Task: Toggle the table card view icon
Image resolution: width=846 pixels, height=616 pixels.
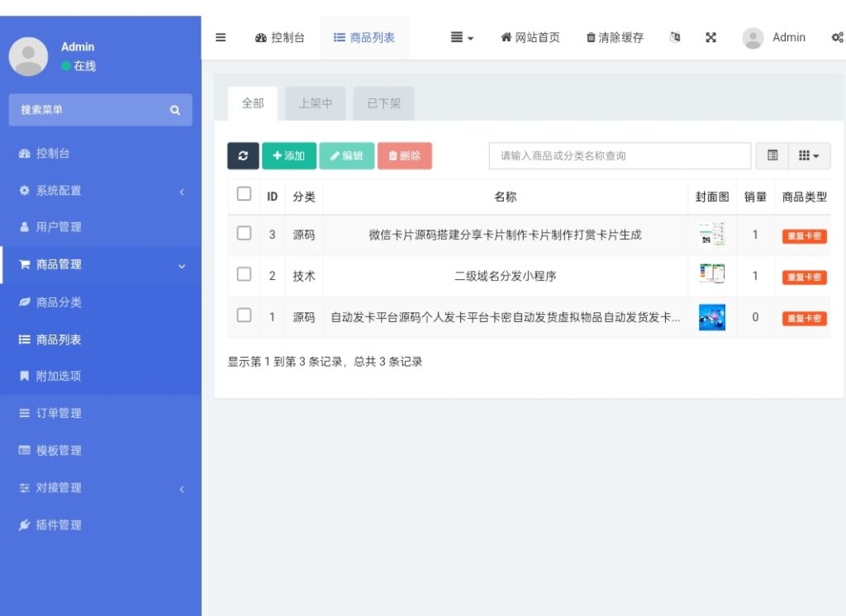Action: coord(772,155)
